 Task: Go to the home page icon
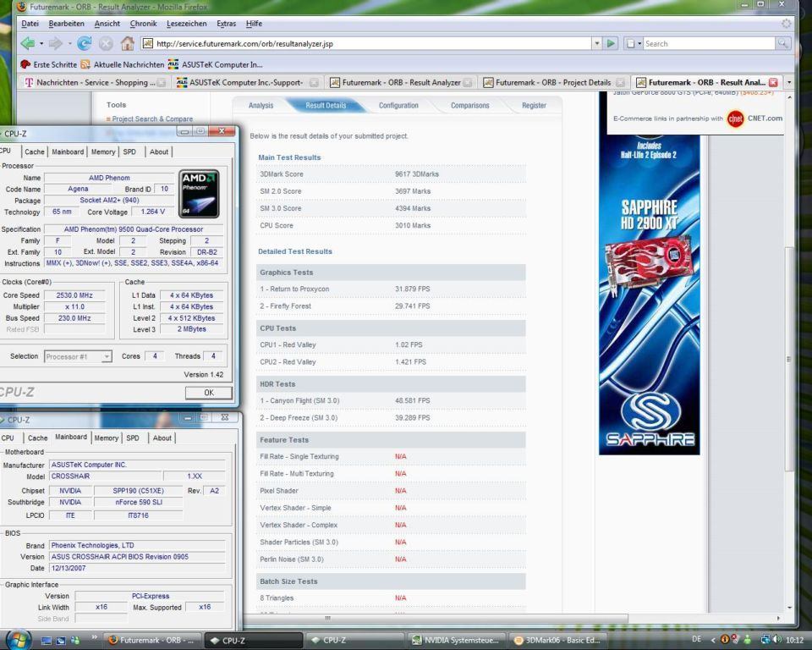(x=128, y=43)
